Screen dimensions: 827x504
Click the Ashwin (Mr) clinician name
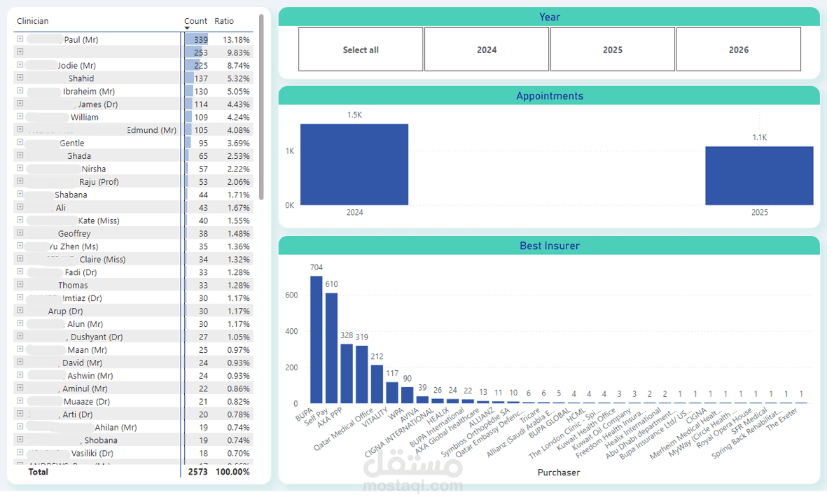click(90, 375)
